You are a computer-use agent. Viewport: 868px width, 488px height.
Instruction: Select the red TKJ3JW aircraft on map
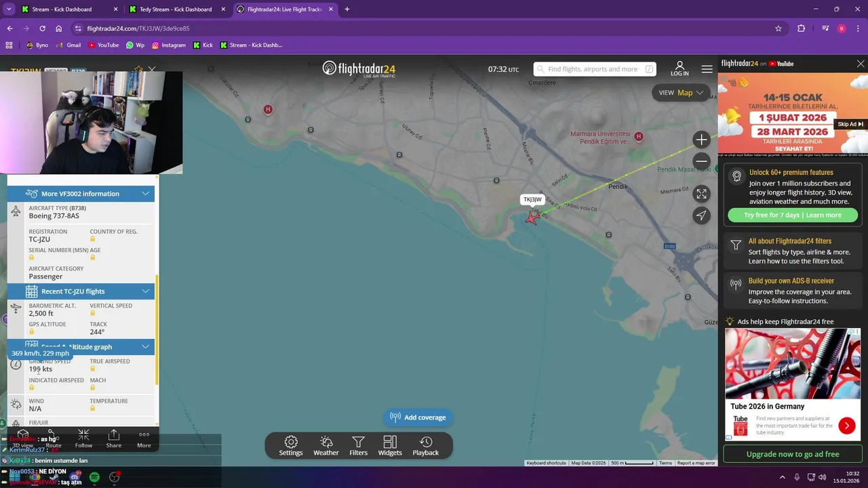[x=532, y=217]
